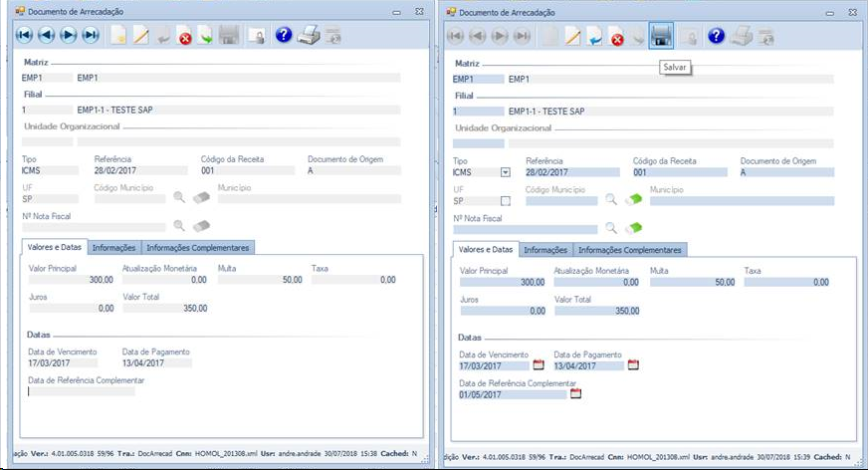Open help question mark icon in left window
This screenshot has height=470, width=868.
coord(283,36)
